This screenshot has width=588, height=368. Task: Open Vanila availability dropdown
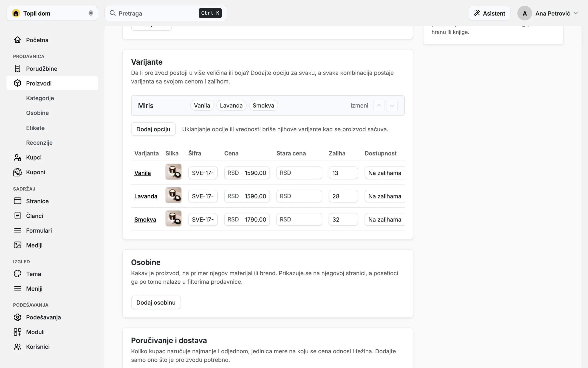point(385,173)
